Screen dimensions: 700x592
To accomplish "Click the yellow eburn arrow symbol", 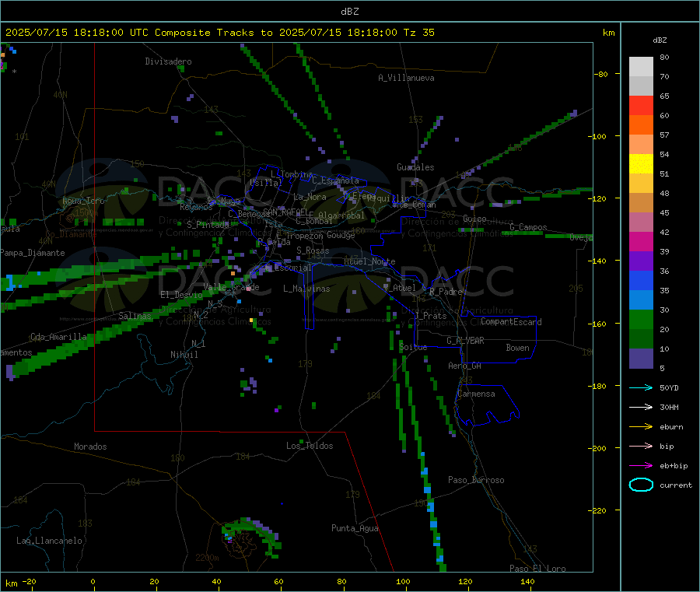I will (x=641, y=427).
